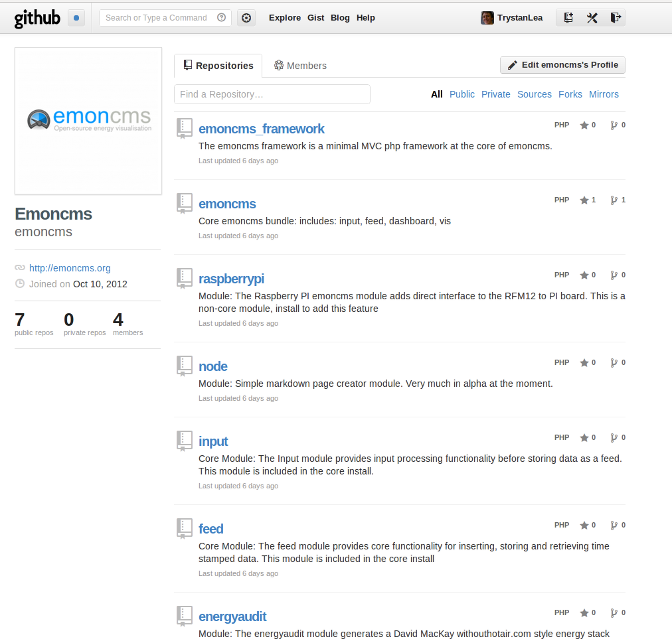Open the raspberrypi repository link
Viewport: 672px width, 641px height.
point(232,279)
